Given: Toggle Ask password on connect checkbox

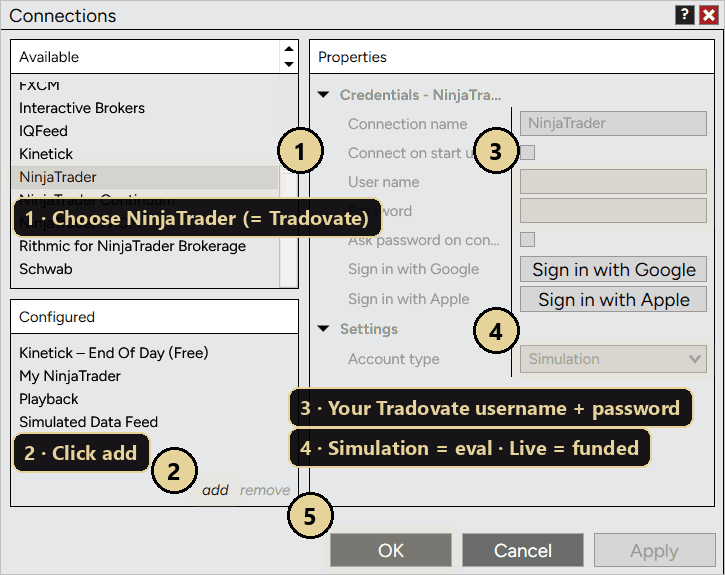Looking at the screenshot, I should tap(528, 239).
